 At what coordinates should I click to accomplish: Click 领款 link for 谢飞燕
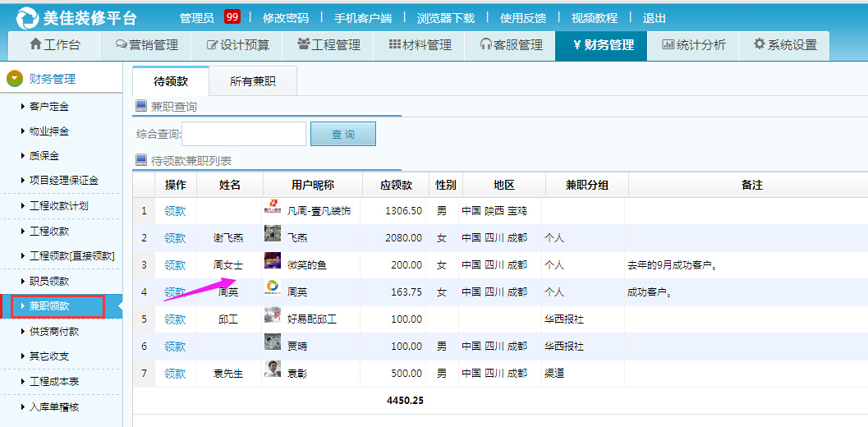tap(175, 238)
